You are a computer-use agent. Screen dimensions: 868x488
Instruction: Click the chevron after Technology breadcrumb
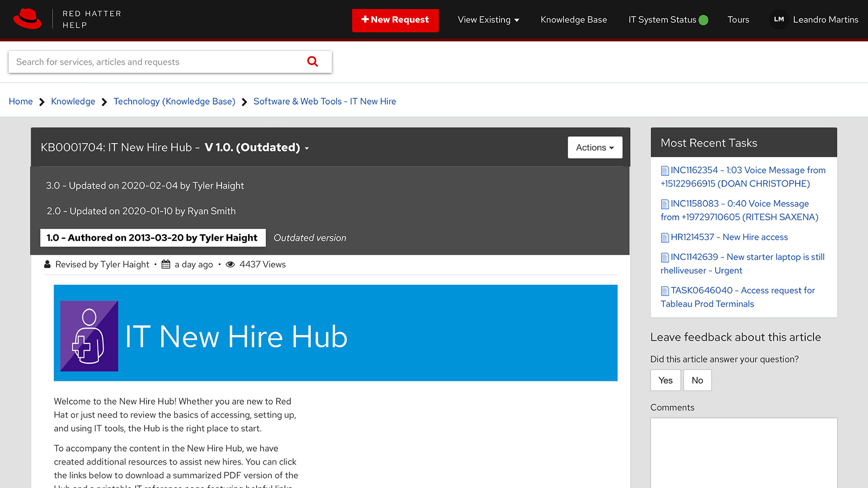(244, 102)
